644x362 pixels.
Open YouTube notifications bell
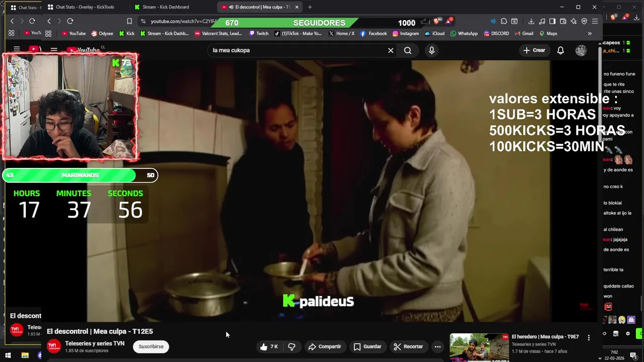point(560,50)
